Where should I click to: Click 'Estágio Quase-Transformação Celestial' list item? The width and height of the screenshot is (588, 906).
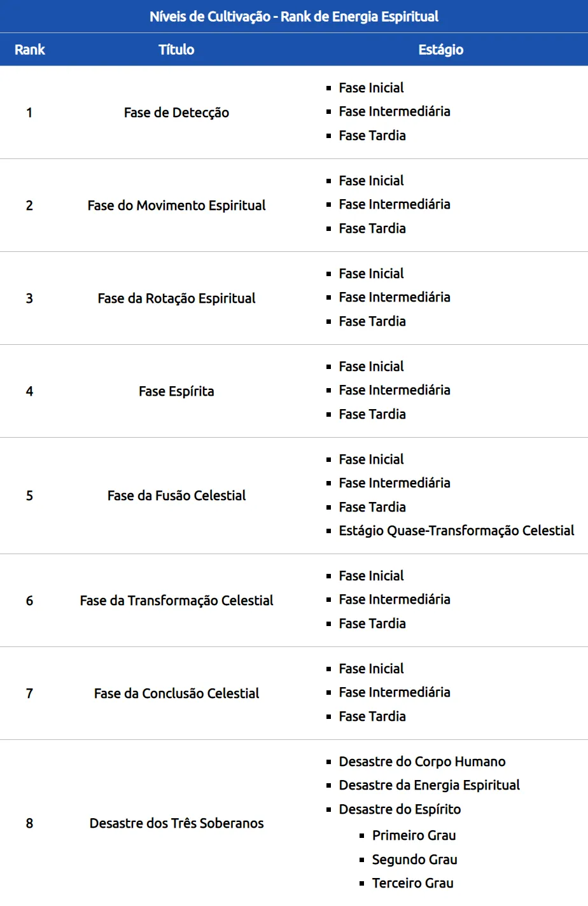click(456, 531)
